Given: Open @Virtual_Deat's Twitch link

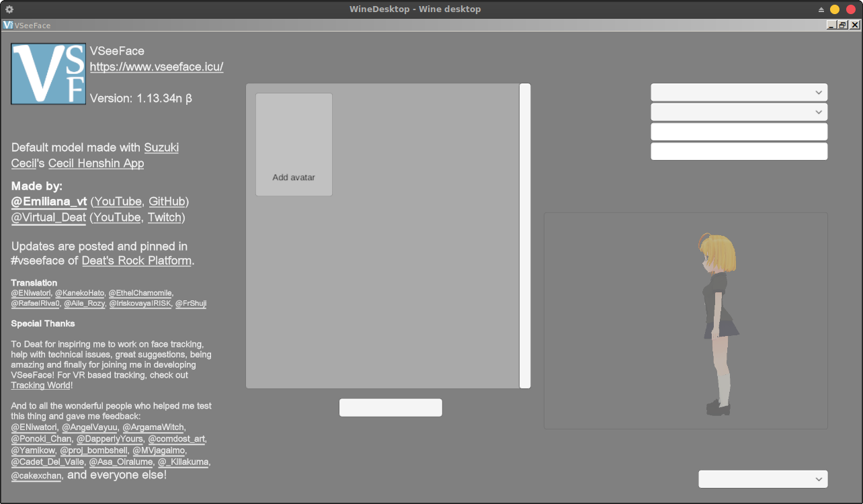Looking at the screenshot, I should click(x=165, y=217).
